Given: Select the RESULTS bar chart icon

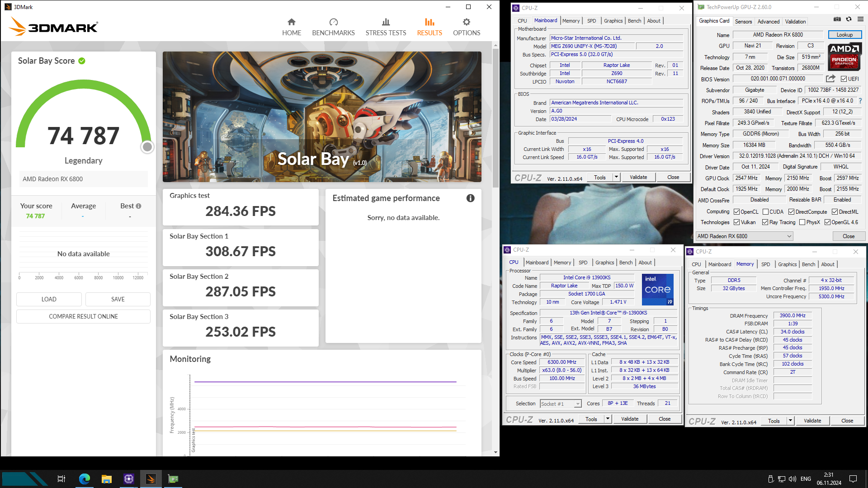Looking at the screenshot, I should pos(429,22).
